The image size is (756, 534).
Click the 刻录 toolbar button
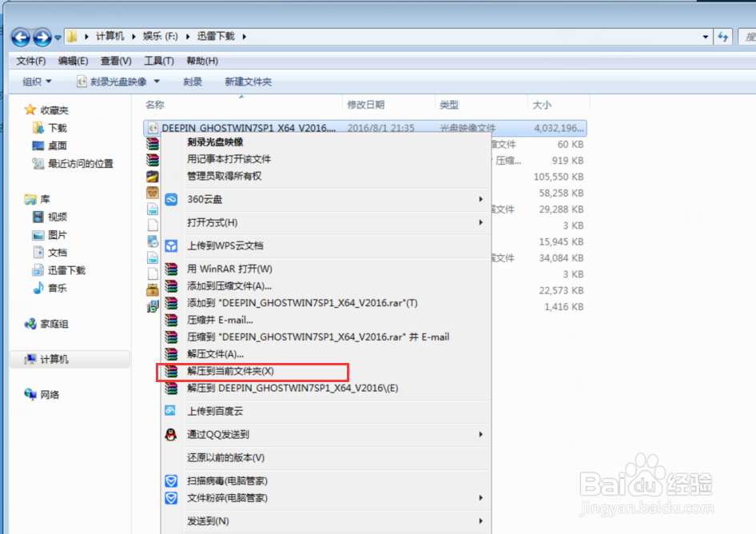[193, 81]
